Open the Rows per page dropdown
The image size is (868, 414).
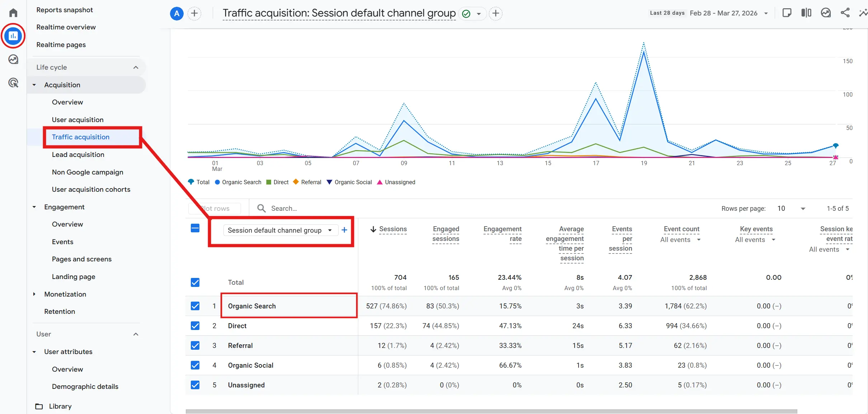pos(791,209)
